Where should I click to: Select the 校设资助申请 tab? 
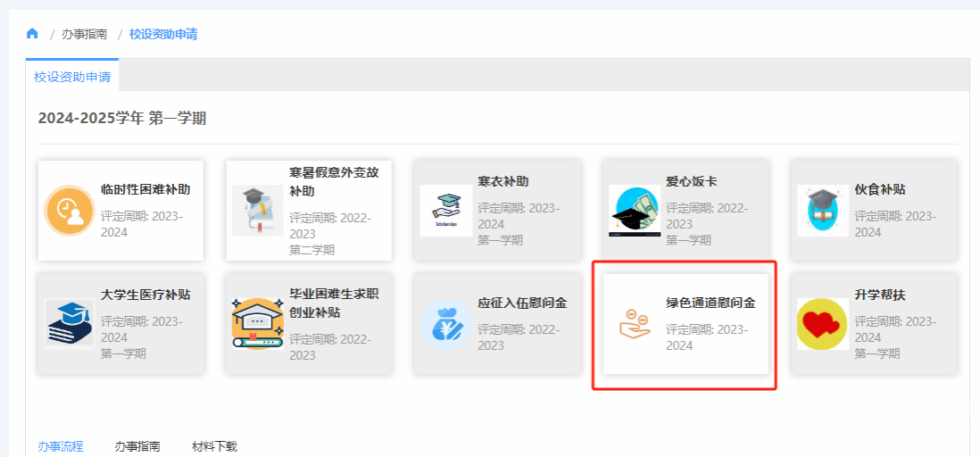72,77
